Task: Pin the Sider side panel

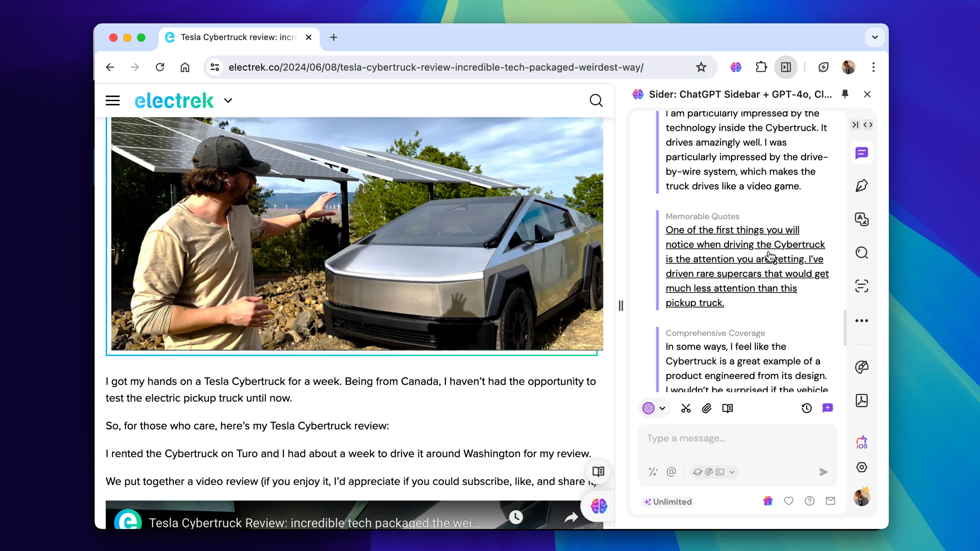Action: 845,94
